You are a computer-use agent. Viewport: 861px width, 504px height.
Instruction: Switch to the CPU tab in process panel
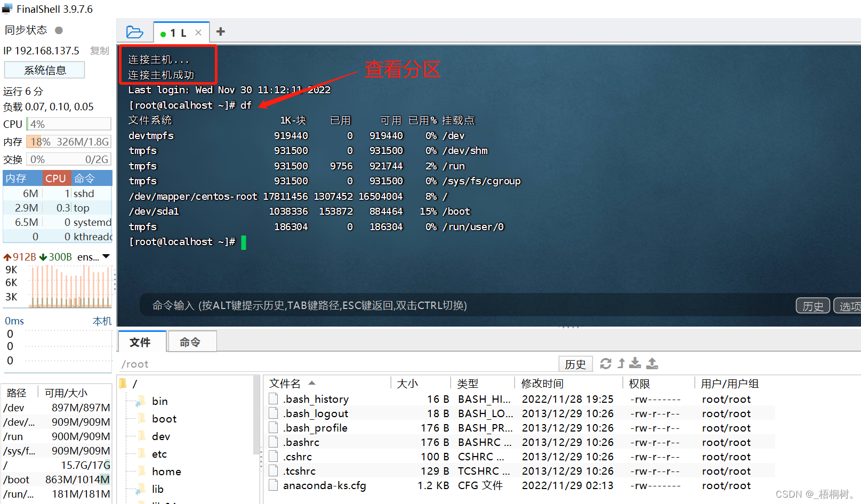click(x=56, y=178)
